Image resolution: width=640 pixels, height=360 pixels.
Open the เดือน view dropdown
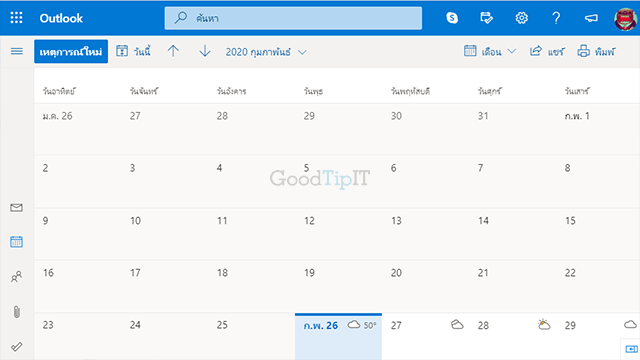tap(490, 51)
